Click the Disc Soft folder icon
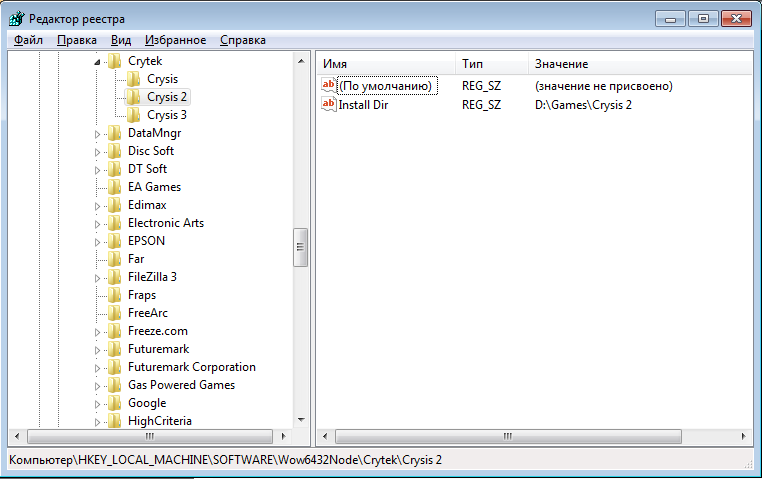This screenshot has width=762, height=479. (x=115, y=151)
